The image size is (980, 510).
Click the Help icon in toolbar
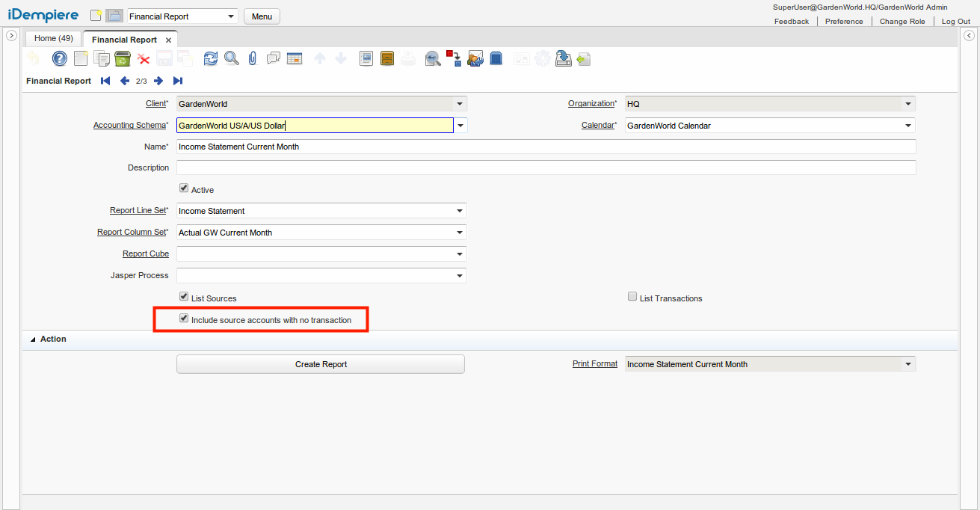point(59,58)
